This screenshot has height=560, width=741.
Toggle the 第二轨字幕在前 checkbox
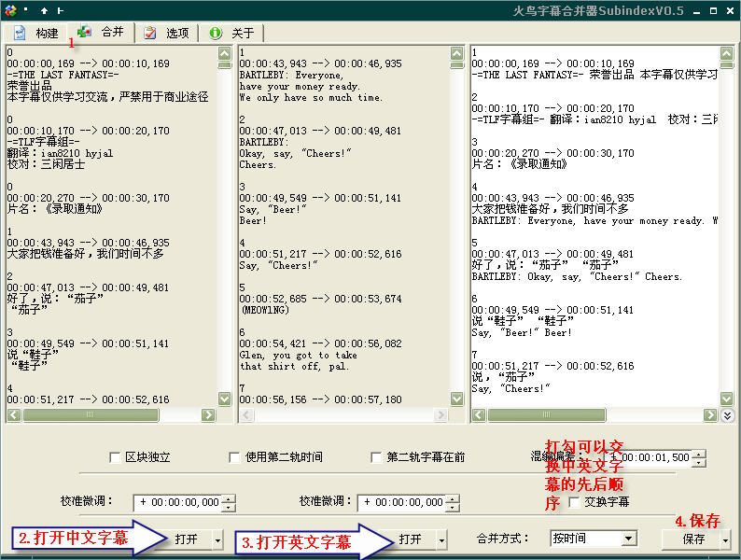[x=377, y=457]
